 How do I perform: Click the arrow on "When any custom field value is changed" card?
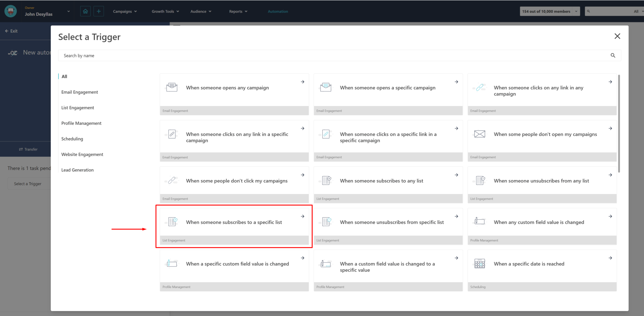pyautogui.click(x=610, y=216)
